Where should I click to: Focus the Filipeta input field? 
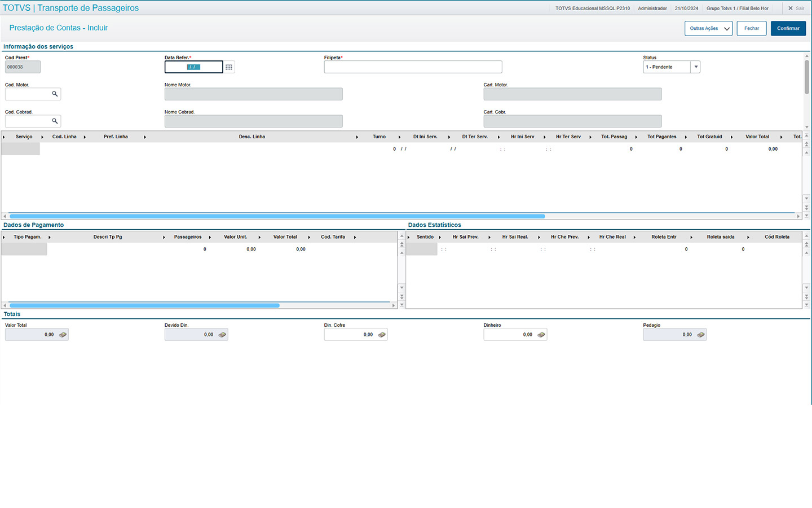pos(412,67)
